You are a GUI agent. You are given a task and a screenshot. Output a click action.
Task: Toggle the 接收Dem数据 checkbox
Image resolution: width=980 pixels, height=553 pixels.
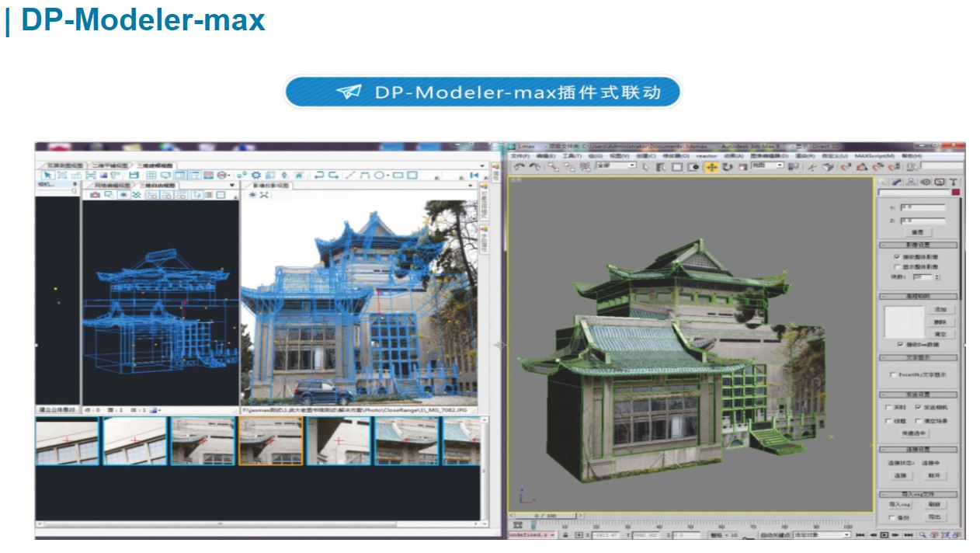[900, 344]
